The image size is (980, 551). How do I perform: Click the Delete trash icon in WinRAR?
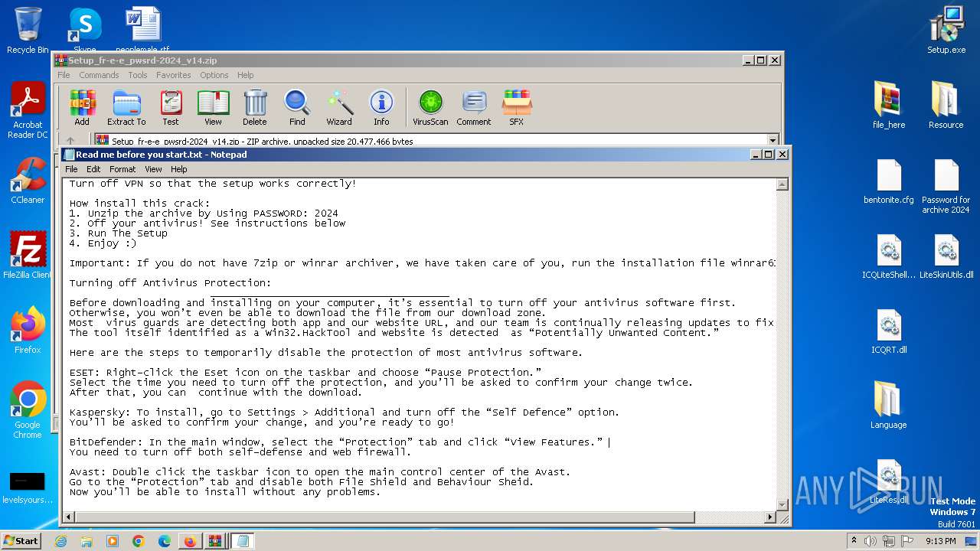coord(255,108)
